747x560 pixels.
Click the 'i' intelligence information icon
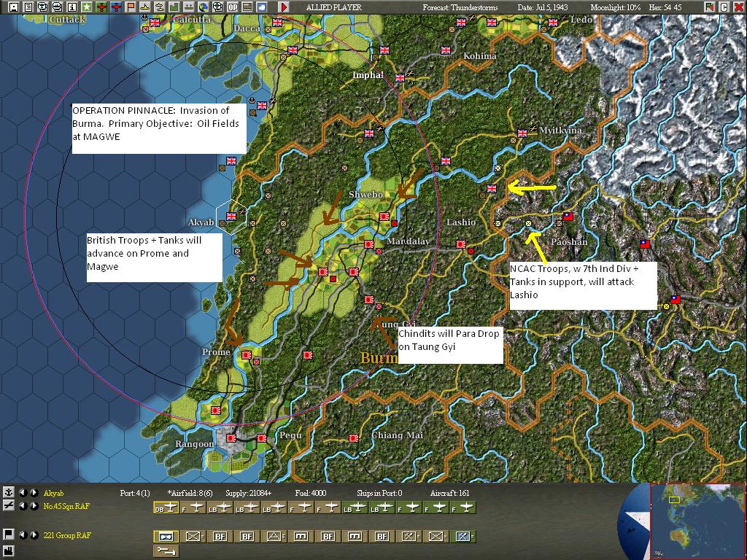point(72,7)
